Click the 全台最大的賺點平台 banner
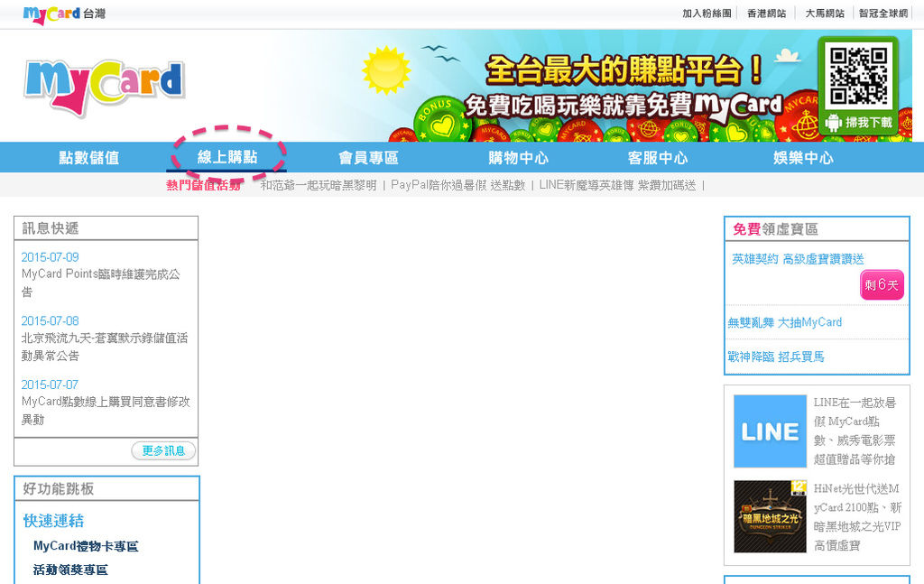Image resolution: width=924 pixels, height=584 pixels. (624, 70)
